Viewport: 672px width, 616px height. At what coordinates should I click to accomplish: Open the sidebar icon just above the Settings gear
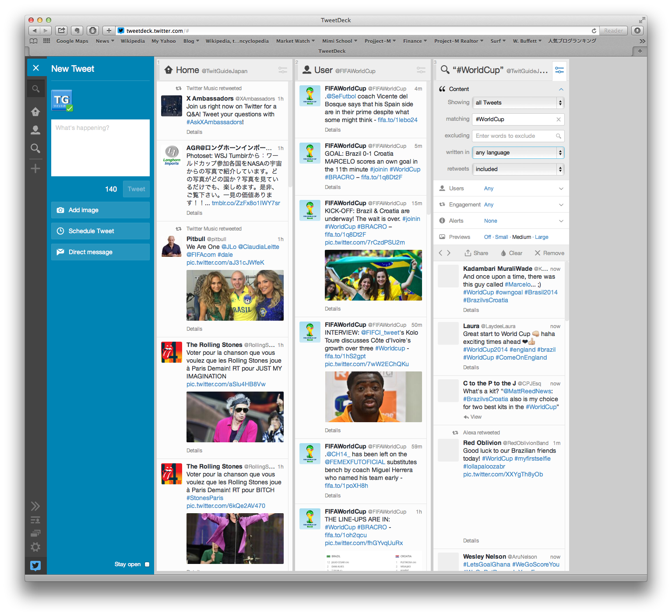[x=35, y=533]
